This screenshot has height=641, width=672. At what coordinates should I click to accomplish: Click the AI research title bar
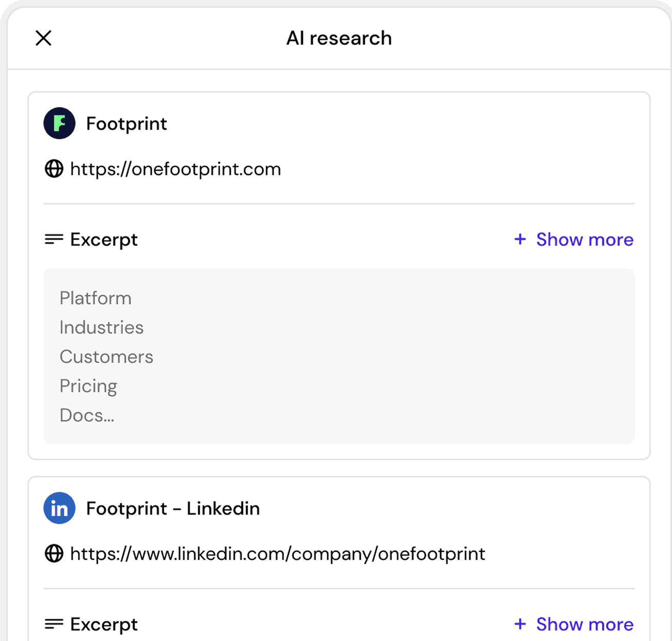pyautogui.click(x=340, y=38)
